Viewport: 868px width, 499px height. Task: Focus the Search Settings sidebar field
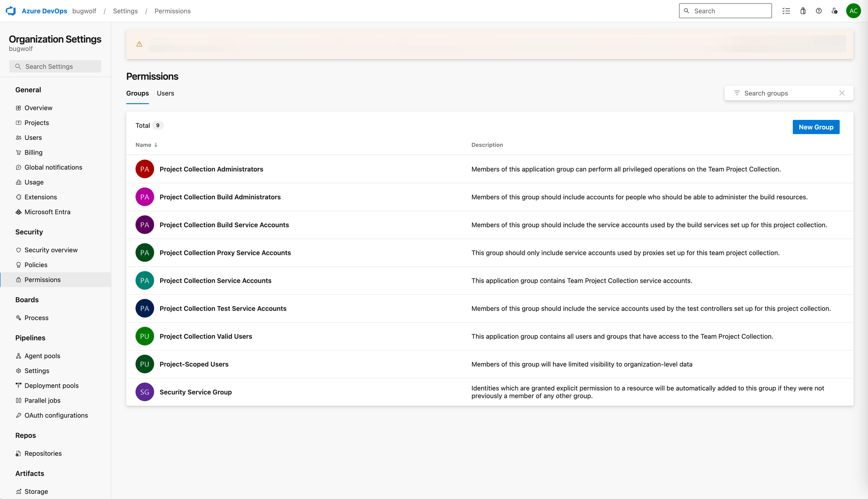[56, 66]
